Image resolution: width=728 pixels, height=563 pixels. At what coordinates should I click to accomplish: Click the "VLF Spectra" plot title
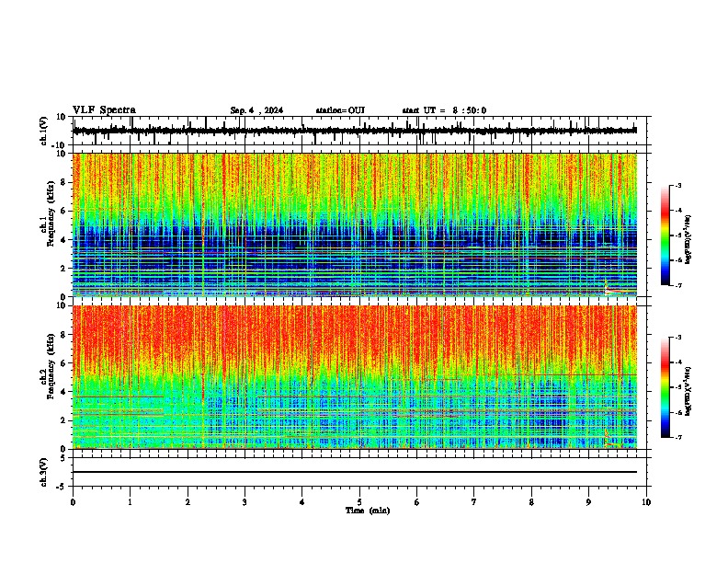(104, 109)
